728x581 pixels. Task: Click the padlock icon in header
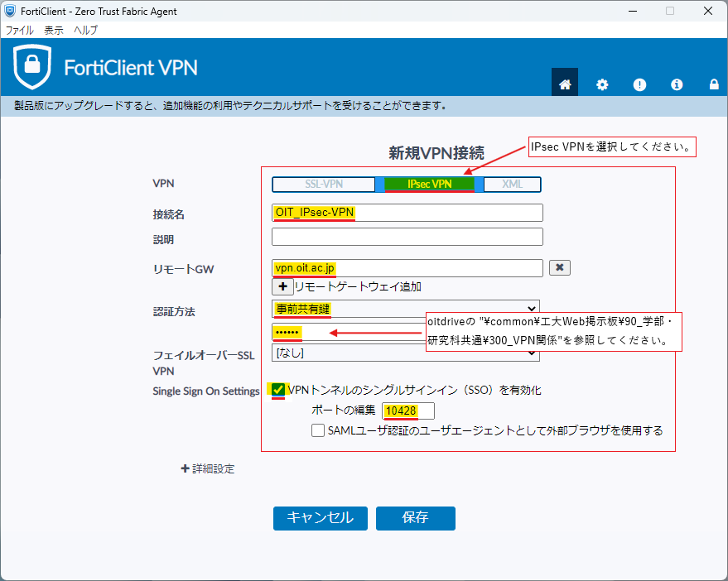click(x=714, y=84)
